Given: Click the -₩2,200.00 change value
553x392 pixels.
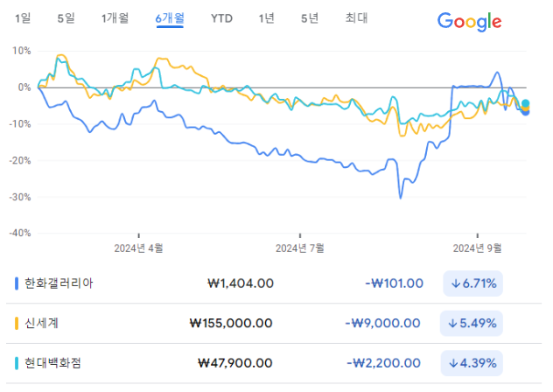Looking at the screenshot, I should [x=384, y=363].
